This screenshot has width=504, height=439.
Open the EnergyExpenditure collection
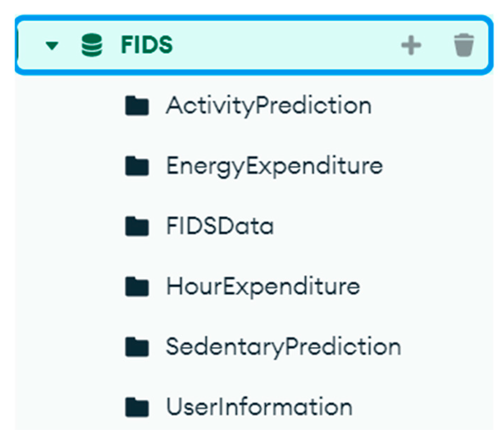275,166
